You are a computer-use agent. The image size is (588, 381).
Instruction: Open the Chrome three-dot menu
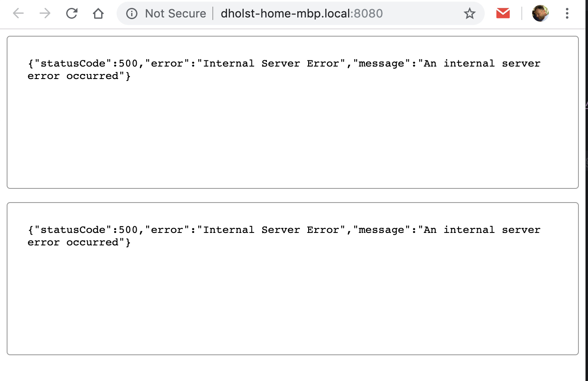coord(567,13)
